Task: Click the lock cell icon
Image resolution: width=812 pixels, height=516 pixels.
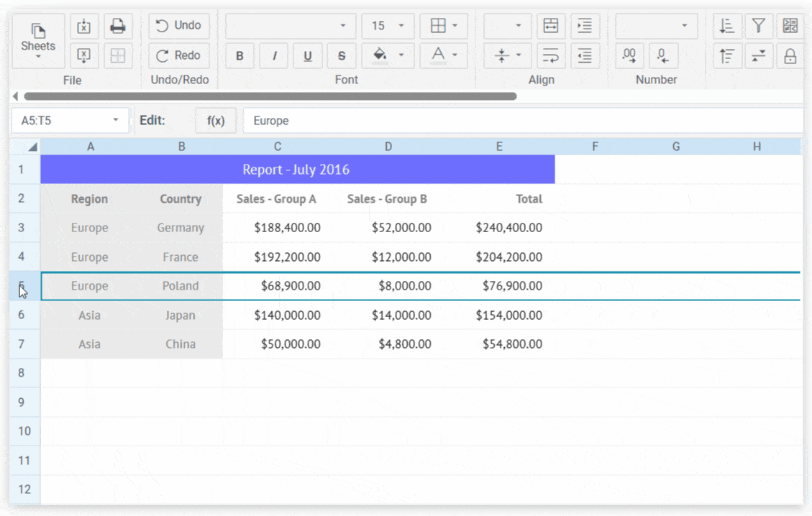Action: (x=790, y=56)
